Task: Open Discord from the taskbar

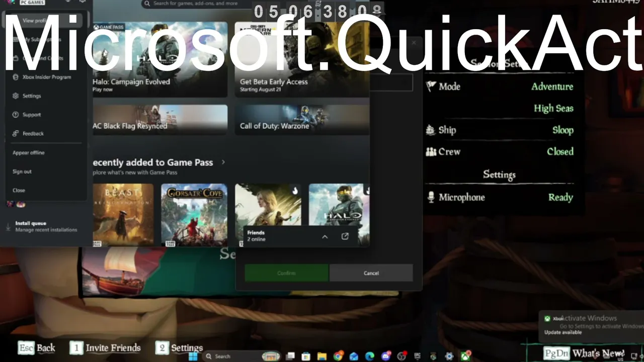Action: tap(386, 356)
